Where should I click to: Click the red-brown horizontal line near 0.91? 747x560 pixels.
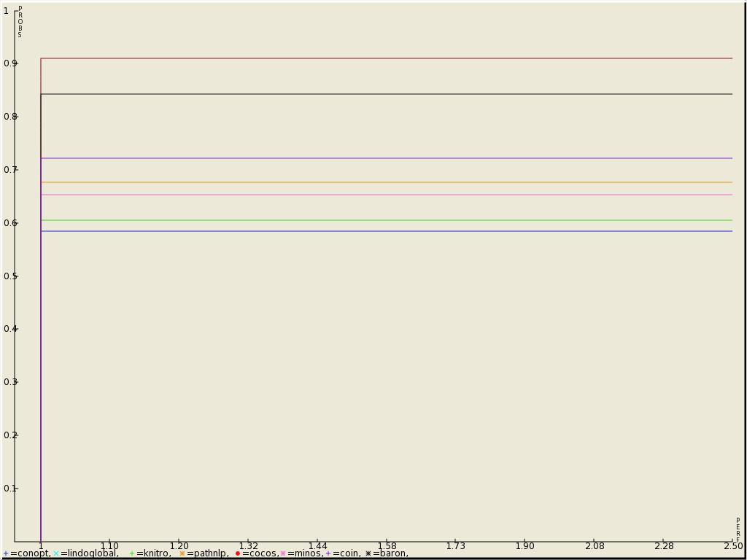tap(387, 58)
